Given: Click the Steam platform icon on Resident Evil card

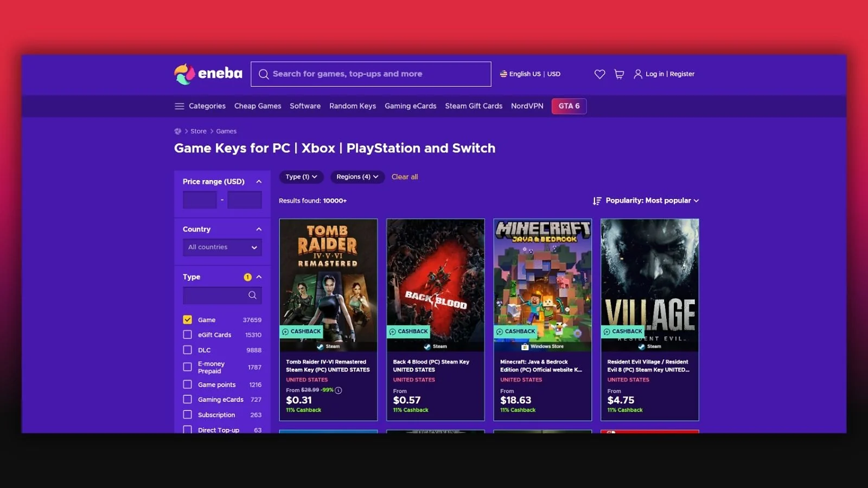Looking at the screenshot, I should click(642, 346).
